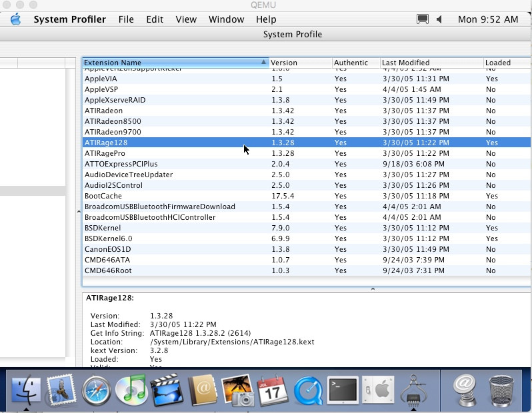Image resolution: width=532 pixels, height=413 pixels.
Task: Select the AppleXserveRAID row
Action: 307,100
